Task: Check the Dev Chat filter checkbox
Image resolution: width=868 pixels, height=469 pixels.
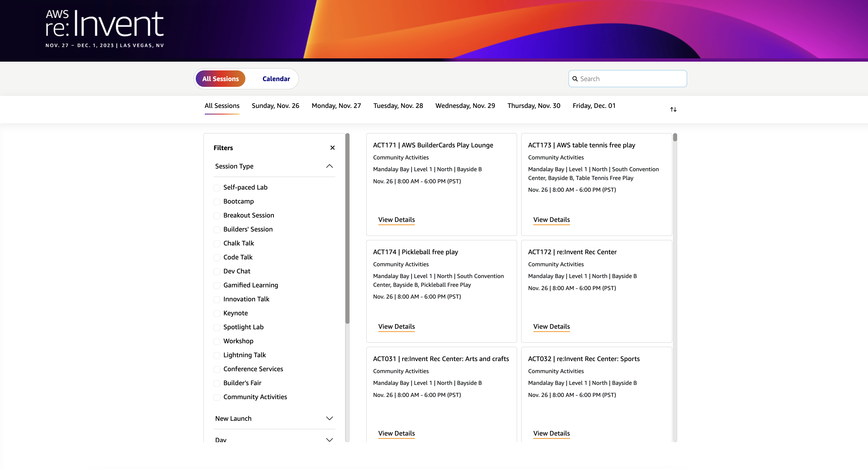Action: click(x=217, y=271)
